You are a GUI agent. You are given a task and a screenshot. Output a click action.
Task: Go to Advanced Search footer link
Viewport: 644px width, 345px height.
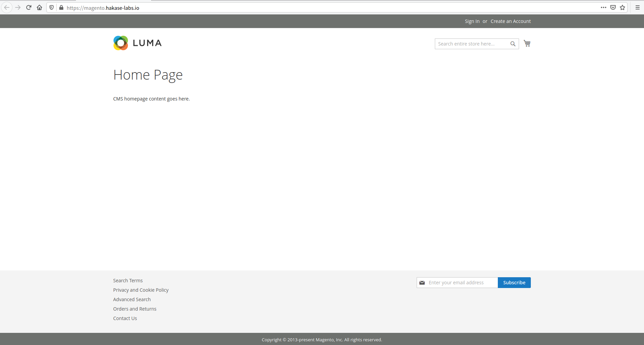click(132, 299)
